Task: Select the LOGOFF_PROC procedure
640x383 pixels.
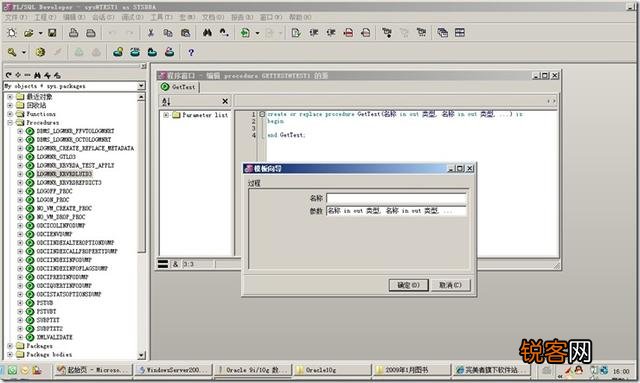Action: (54, 191)
